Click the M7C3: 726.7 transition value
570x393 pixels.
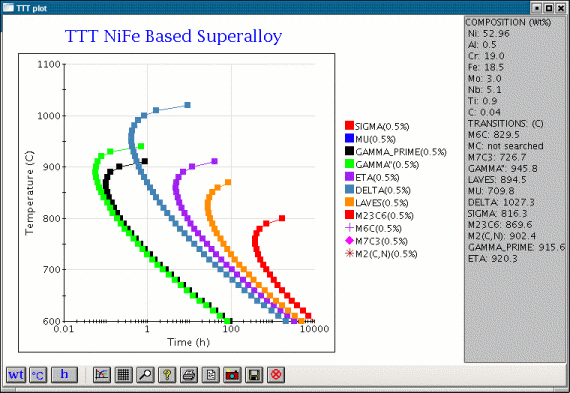point(497,157)
